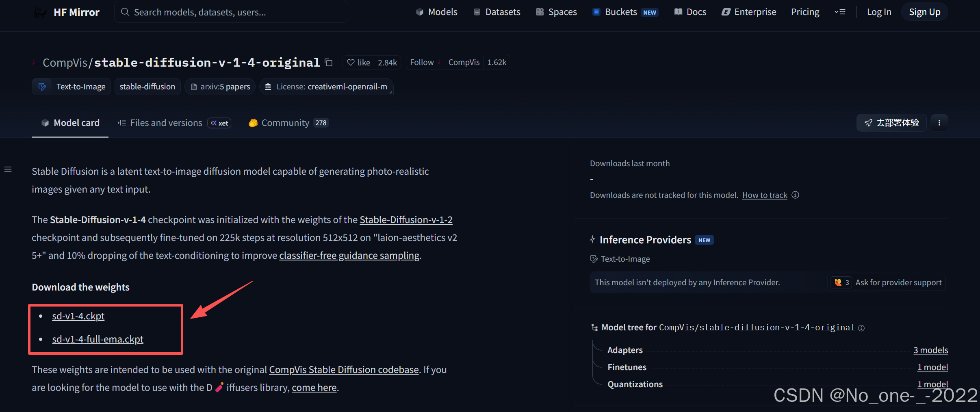Click the info icon beside How to track
This screenshot has height=412, width=980.
pos(796,195)
